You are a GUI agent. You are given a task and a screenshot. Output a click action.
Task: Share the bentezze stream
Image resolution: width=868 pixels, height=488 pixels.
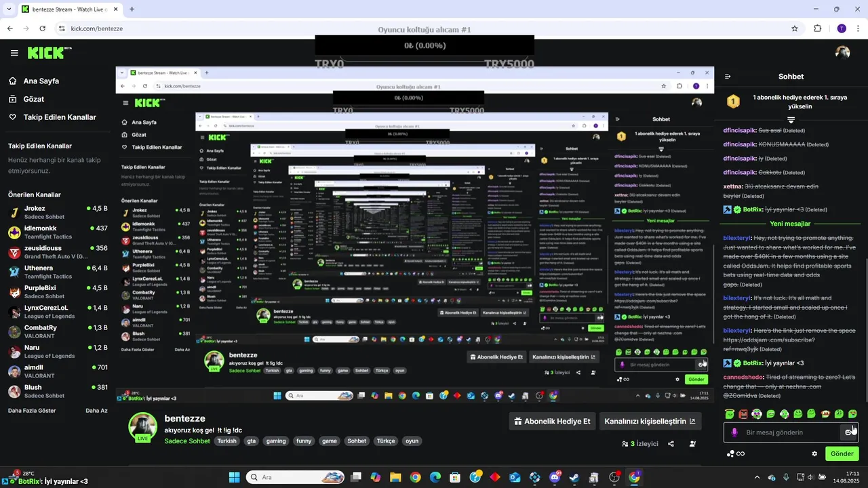click(x=671, y=444)
